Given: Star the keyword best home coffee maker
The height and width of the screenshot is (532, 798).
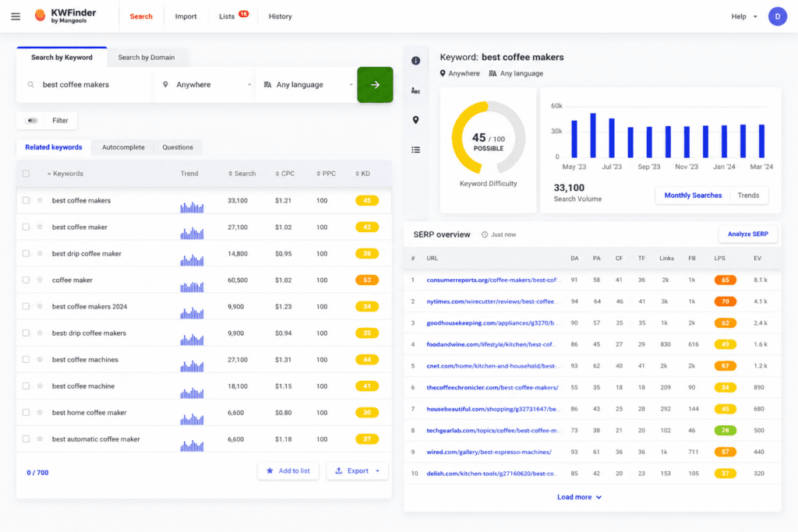Looking at the screenshot, I should click(40, 412).
